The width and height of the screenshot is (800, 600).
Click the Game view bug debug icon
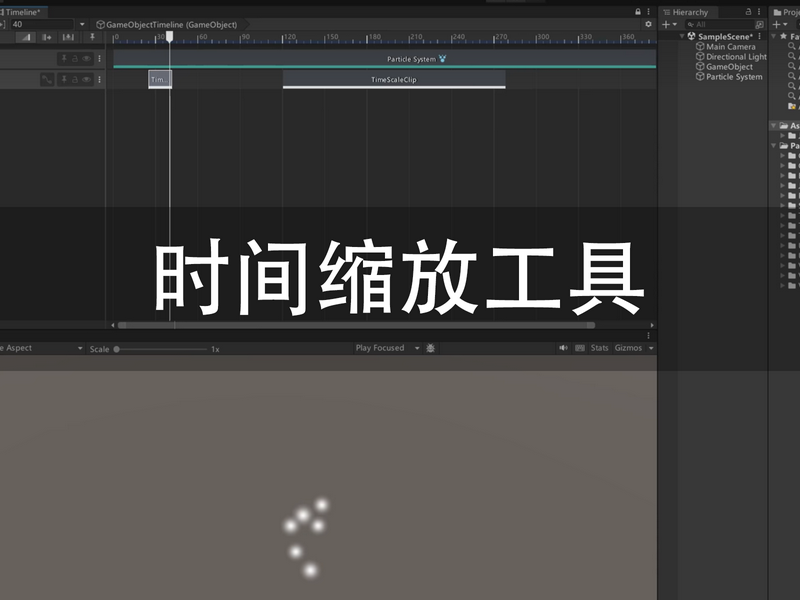431,348
